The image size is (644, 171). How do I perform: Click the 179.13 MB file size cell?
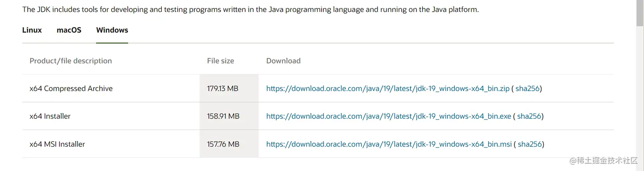pyautogui.click(x=223, y=88)
